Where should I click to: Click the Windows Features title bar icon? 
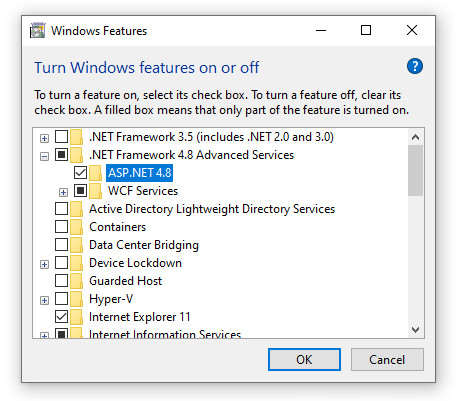[37, 31]
